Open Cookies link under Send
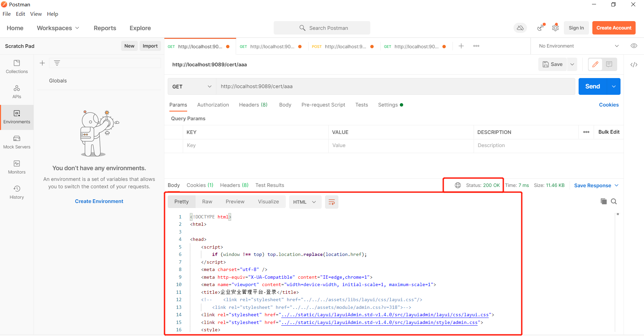Viewport: 644px width, 336px height. point(609,105)
